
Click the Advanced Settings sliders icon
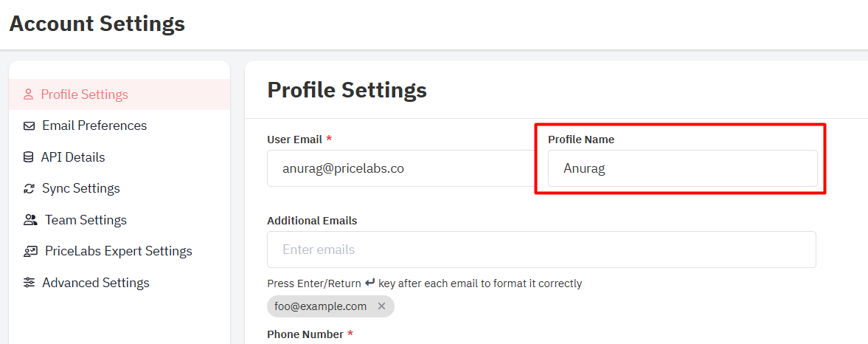pyautogui.click(x=29, y=283)
